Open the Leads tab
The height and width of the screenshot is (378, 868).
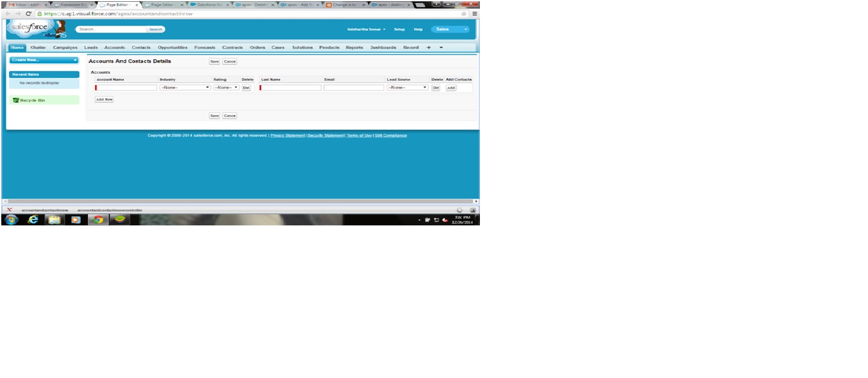pyautogui.click(x=91, y=47)
